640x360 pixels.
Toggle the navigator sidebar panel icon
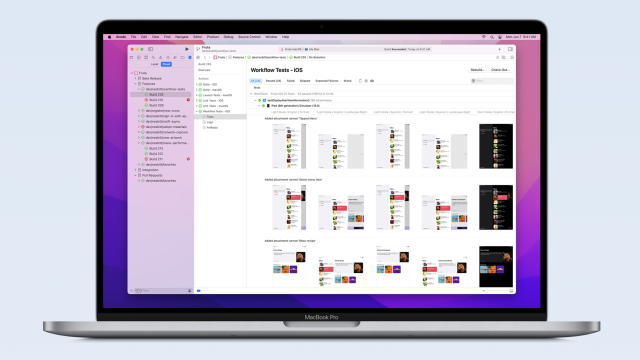(x=151, y=49)
